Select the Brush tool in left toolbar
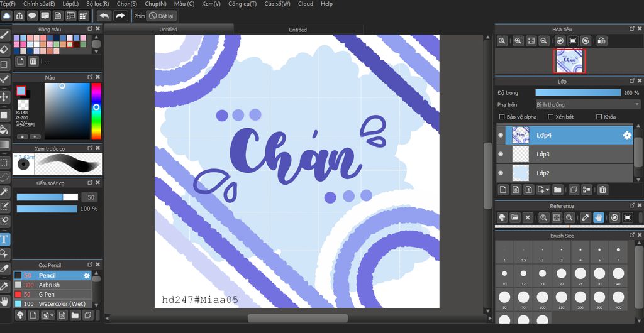 point(4,35)
